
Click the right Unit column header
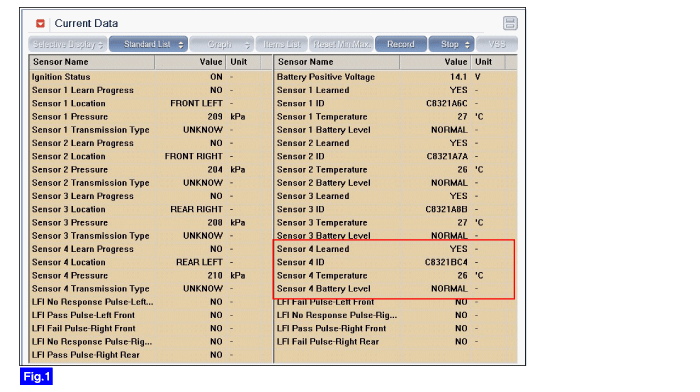[488, 62]
